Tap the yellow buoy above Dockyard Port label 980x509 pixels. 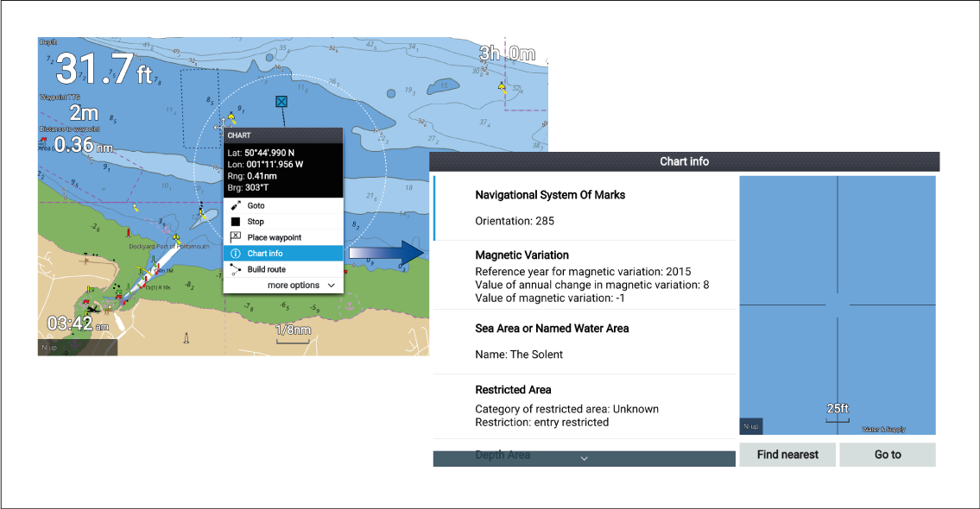tap(177, 237)
